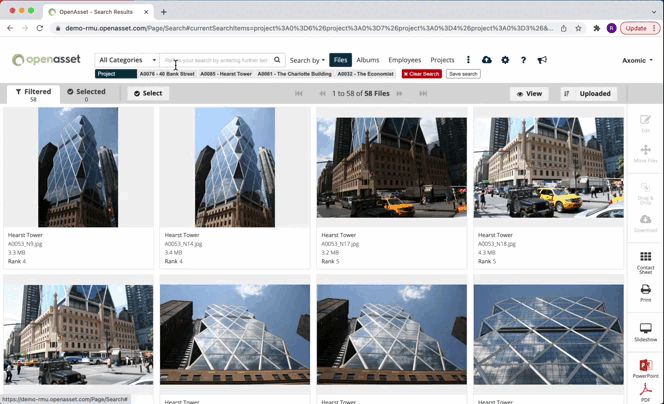The image size is (664, 404).
Task: Open All Categories dropdown
Action: (127, 60)
